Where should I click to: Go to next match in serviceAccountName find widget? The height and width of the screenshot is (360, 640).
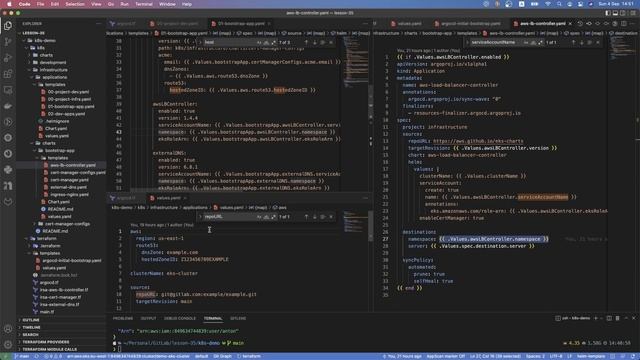pos(582,42)
